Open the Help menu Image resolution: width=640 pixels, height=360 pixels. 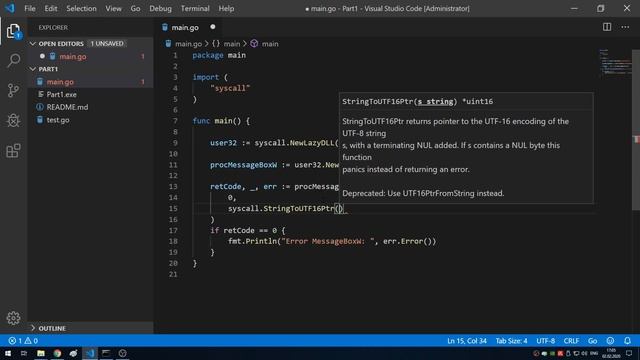226,8
